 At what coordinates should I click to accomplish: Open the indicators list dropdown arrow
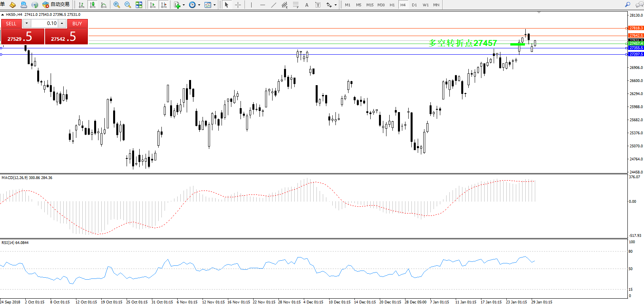(x=184, y=5)
